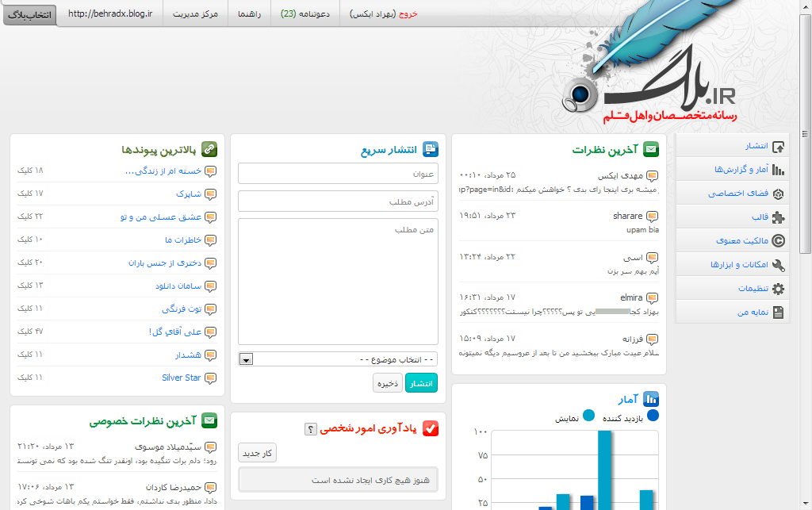Focus the آدرس مطلب input field
This screenshot has height=510, width=812.
pos(338,201)
